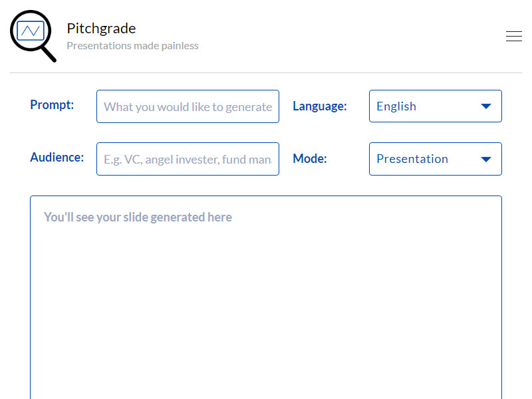Image resolution: width=532 pixels, height=399 pixels.
Task: Click the Language dropdown arrow
Action: (x=485, y=106)
